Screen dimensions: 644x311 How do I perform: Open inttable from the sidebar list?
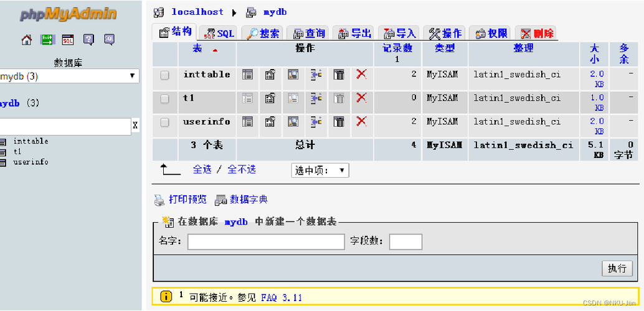click(x=31, y=141)
